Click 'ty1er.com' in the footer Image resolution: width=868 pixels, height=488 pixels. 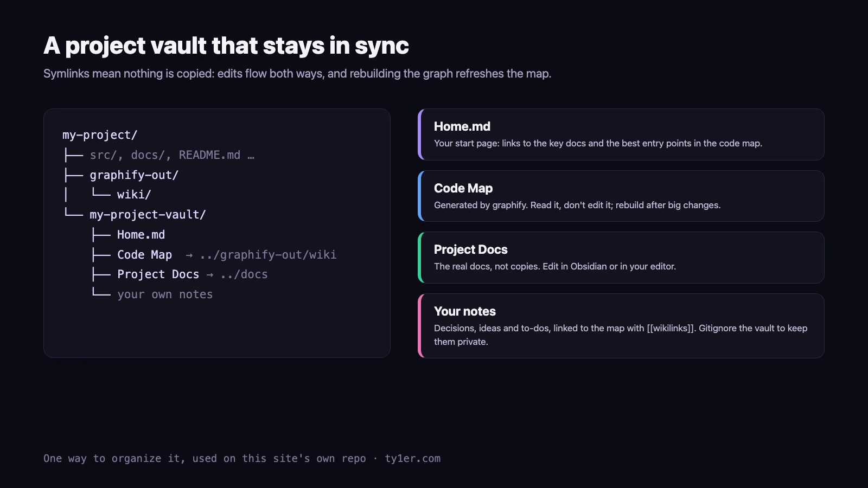(413, 459)
